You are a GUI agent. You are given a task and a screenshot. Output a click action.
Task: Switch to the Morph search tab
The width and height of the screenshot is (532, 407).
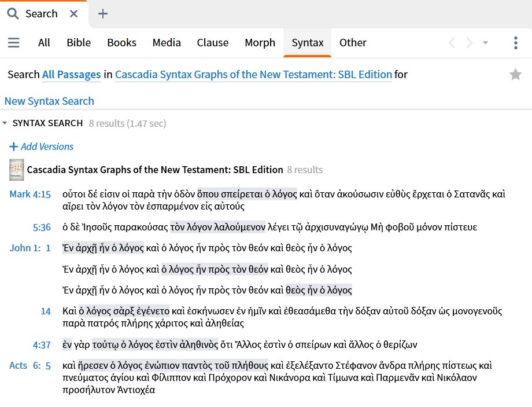[x=260, y=42]
